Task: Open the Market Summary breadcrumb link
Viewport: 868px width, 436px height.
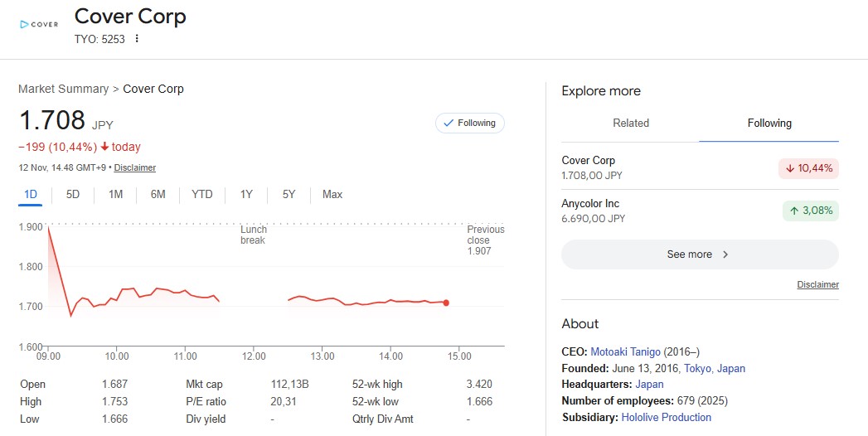Action: 63,89
